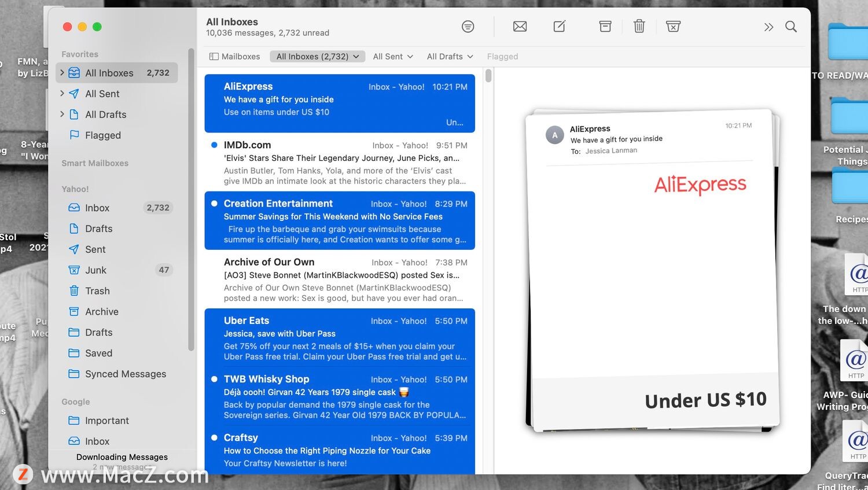Select All Inboxes in the sidebar

point(117,73)
